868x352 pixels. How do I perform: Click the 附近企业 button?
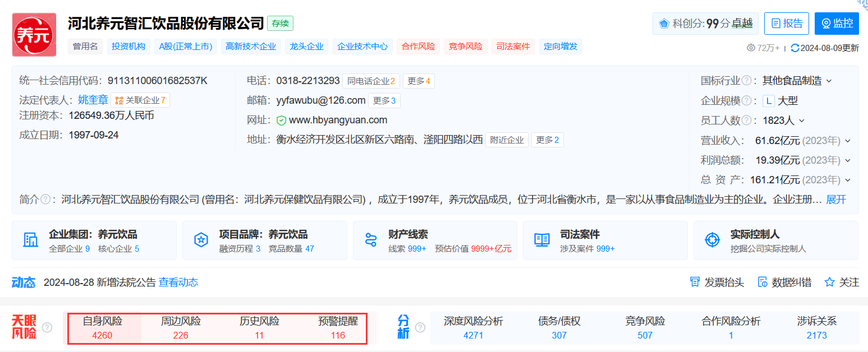coord(507,140)
